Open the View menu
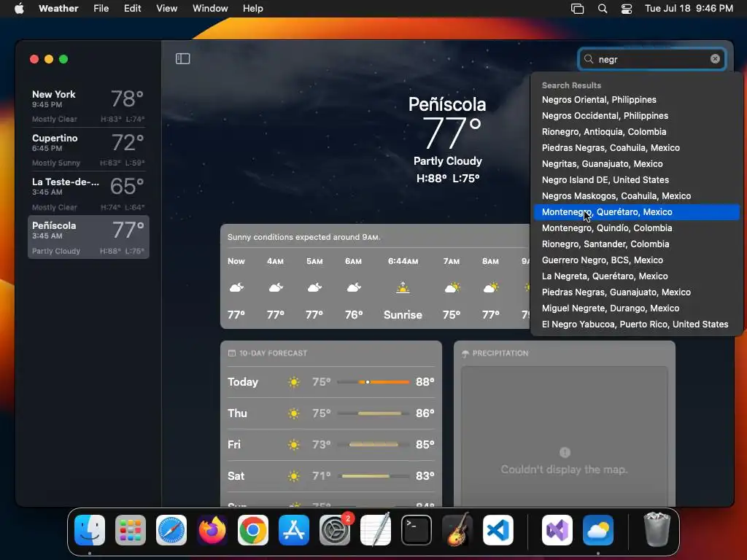 [x=167, y=8]
